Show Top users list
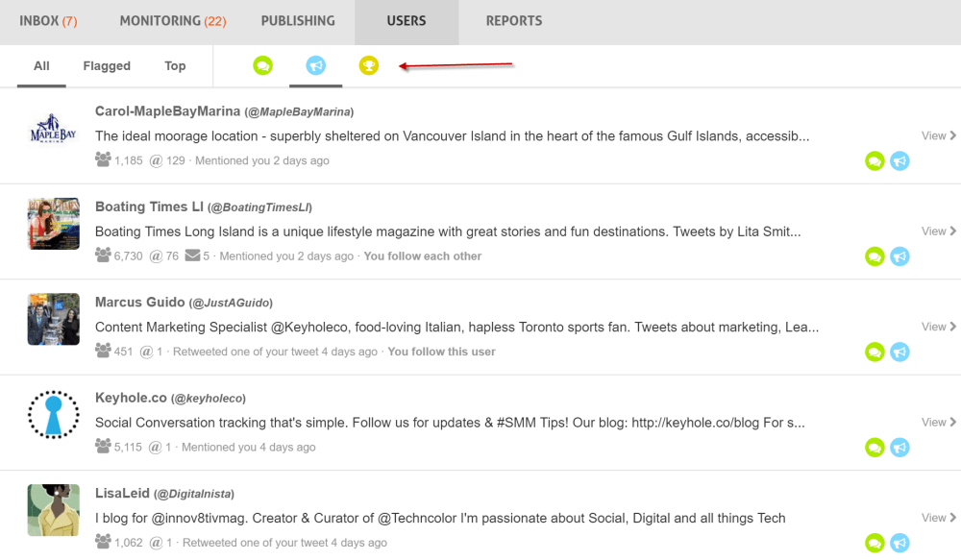Screen dimensions: 961x560 click(x=175, y=65)
